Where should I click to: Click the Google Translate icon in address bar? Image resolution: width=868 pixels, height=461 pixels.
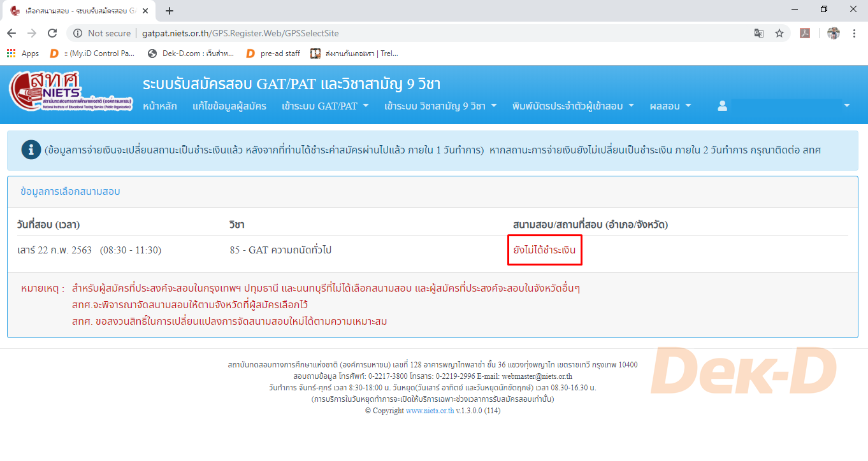pos(759,33)
